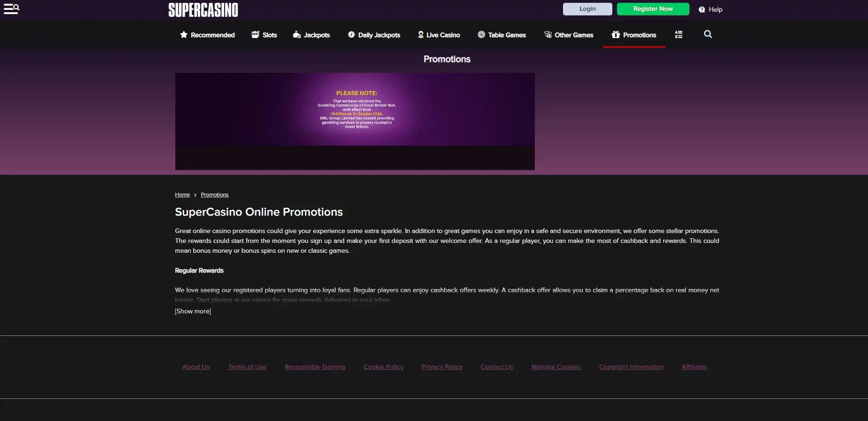868x421 pixels.
Task: Click the Live Casino dealer icon
Action: 421,35
